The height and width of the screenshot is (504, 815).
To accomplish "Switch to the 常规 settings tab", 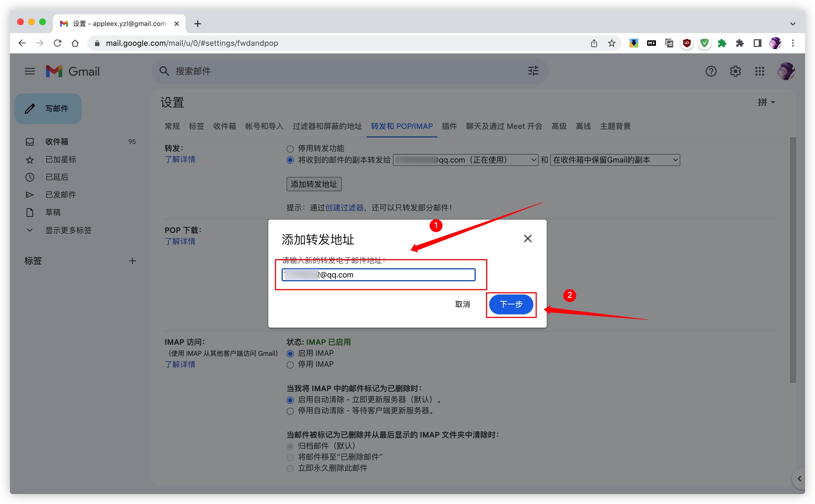I will pyautogui.click(x=172, y=126).
